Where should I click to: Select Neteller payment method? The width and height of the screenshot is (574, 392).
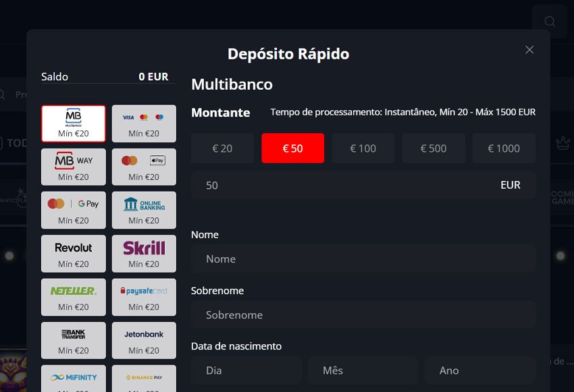coord(74,297)
